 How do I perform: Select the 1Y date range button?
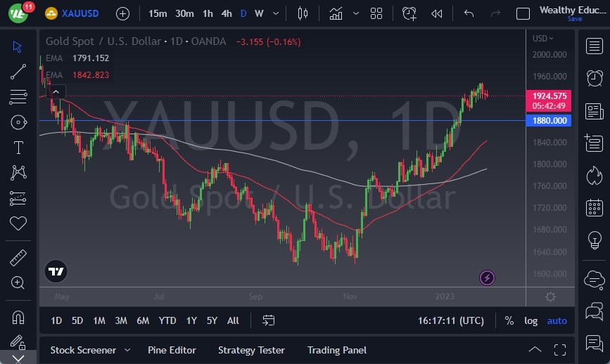click(191, 320)
